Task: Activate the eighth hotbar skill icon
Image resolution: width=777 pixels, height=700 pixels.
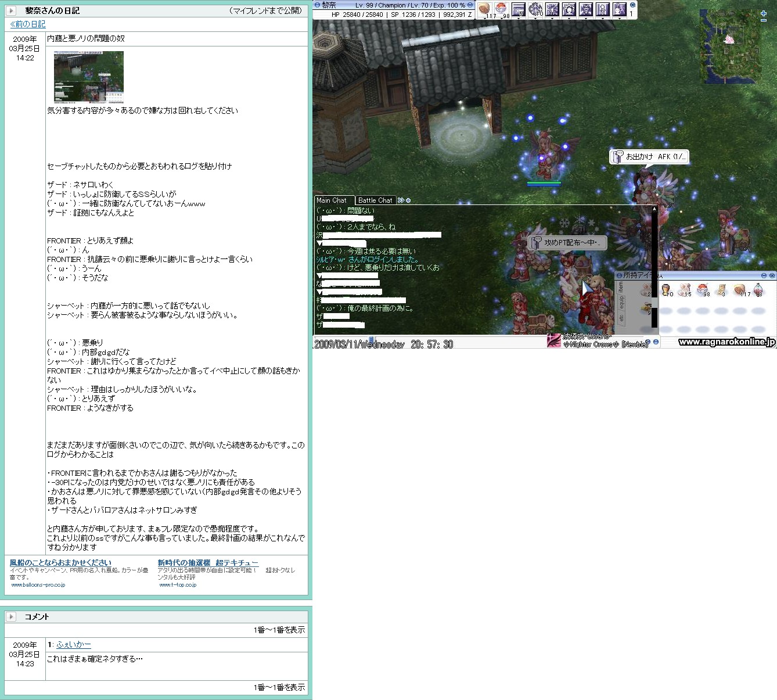Action: point(602,9)
